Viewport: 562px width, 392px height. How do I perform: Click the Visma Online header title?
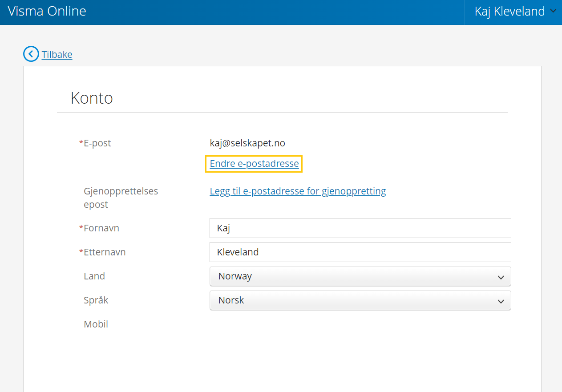(47, 12)
